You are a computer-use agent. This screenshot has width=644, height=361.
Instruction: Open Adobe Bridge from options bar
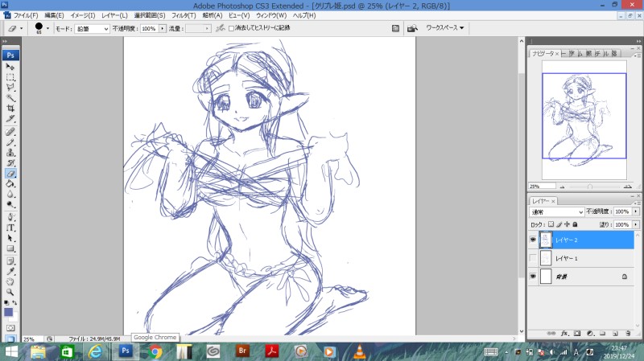pos(412,28)
